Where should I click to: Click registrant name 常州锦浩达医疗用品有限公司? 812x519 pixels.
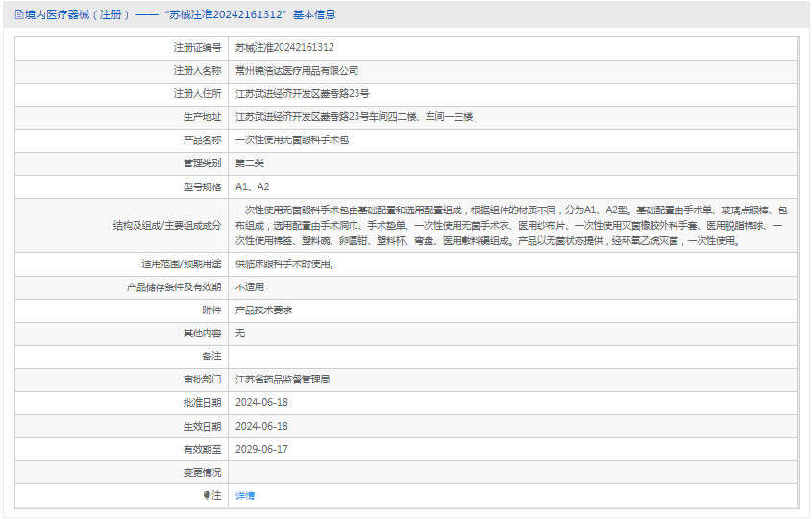pyautogui.click(x=297, y=71)
